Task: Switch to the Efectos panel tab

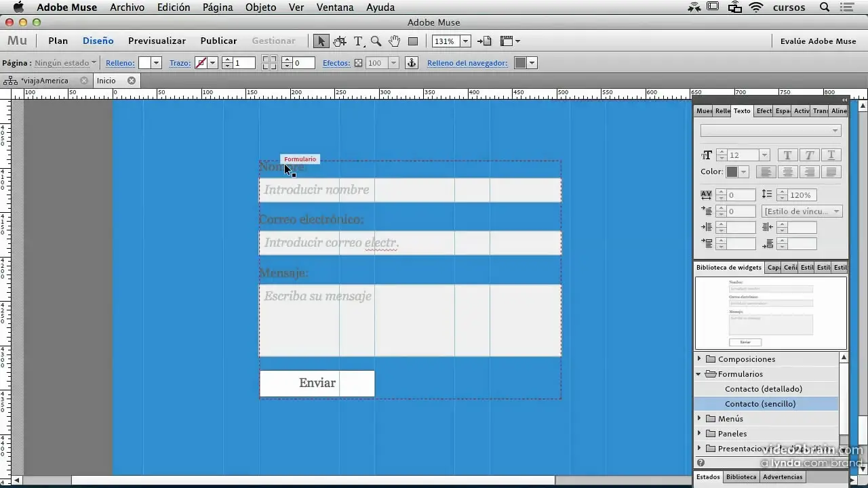Action: click(x=764, y=110)
